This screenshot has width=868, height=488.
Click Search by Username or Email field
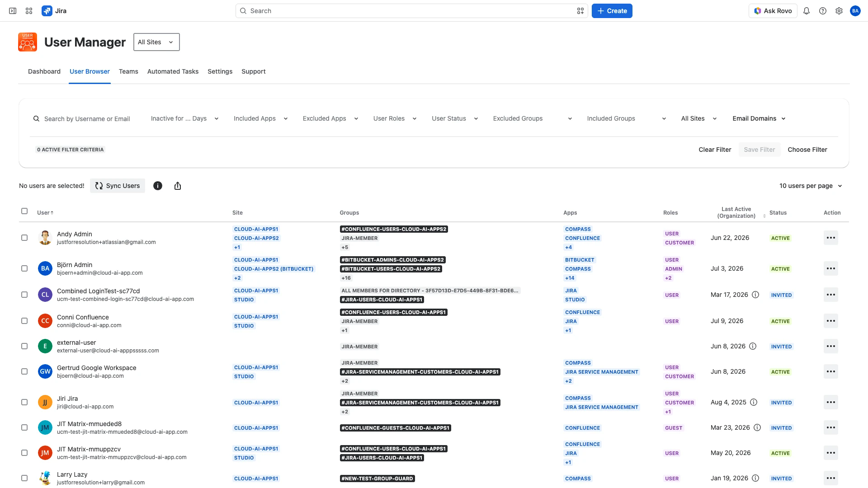87,119
